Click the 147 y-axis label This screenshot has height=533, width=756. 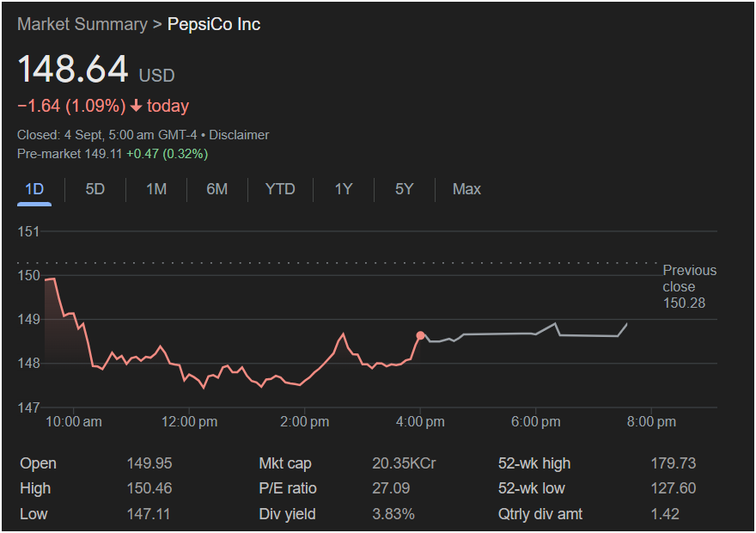[28, 408]
